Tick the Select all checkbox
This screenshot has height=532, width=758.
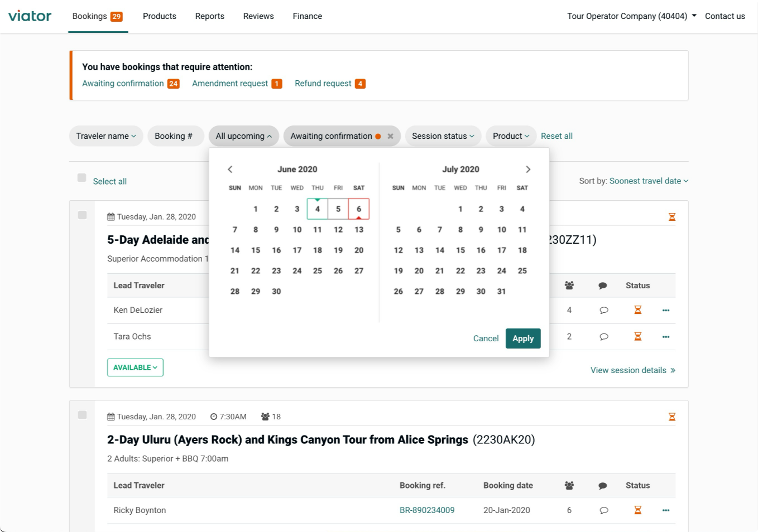click(x=81, y=178)
